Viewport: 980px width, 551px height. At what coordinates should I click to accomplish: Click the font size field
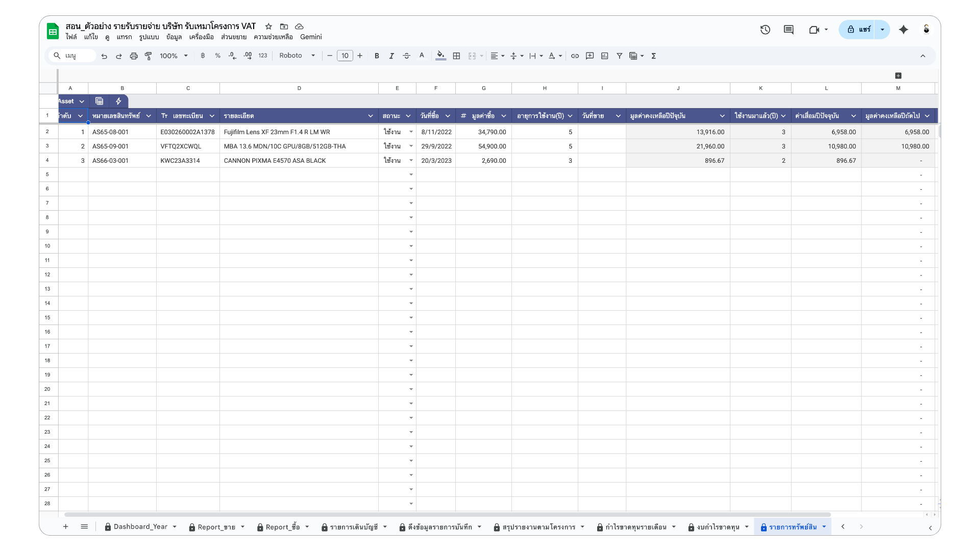(x=345, y=56)
